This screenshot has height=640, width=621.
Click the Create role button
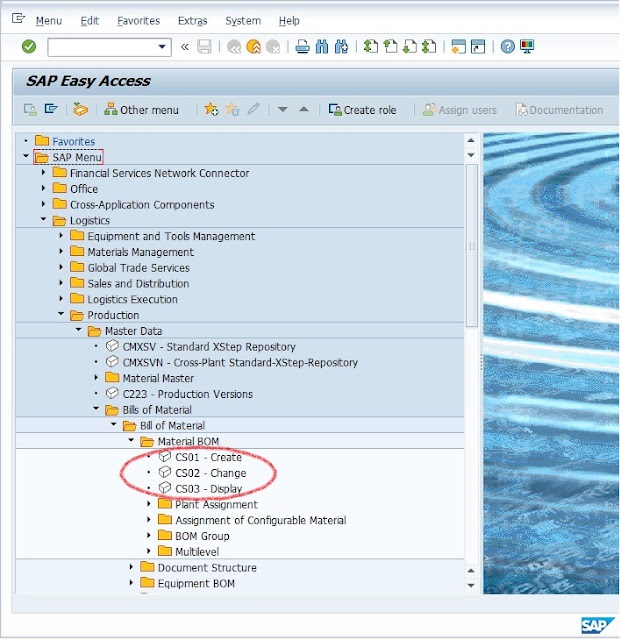363,110
